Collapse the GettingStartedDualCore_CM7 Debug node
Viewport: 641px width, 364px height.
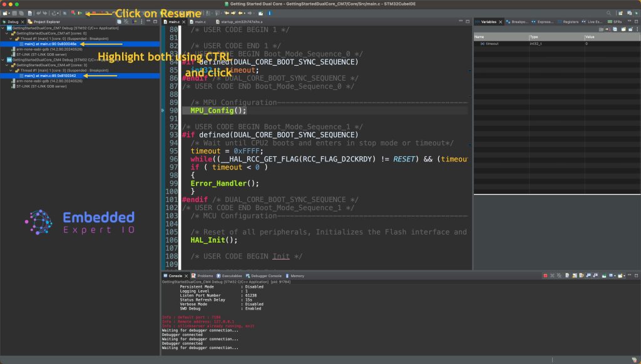coord(3,28)
